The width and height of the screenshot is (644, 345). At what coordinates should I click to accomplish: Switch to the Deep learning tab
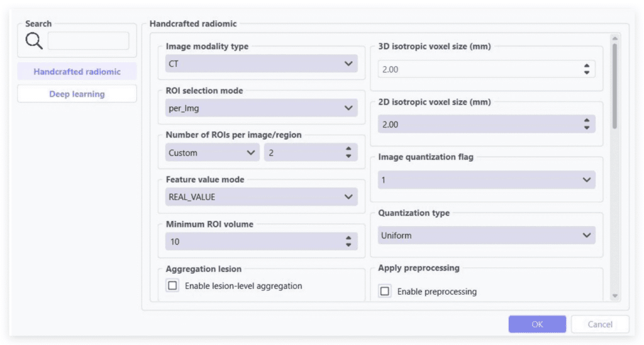click(x=77, y=94)
